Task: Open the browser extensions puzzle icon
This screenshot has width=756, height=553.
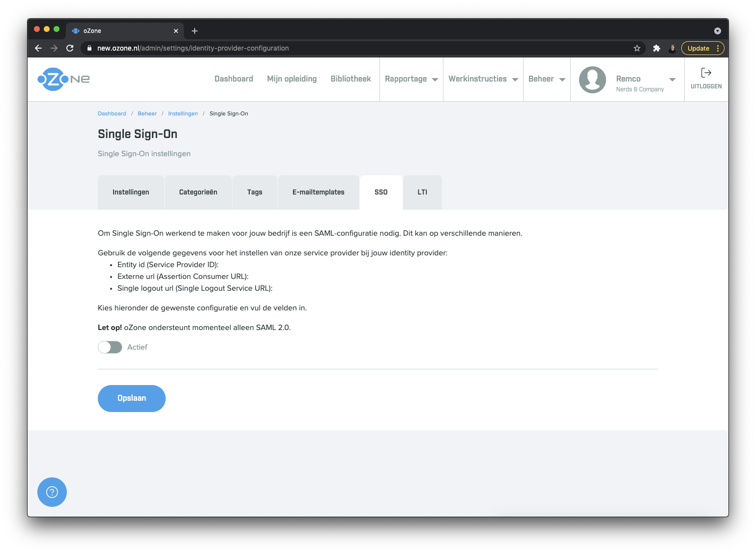Action: pyautogui.click(x=657, y=48)
